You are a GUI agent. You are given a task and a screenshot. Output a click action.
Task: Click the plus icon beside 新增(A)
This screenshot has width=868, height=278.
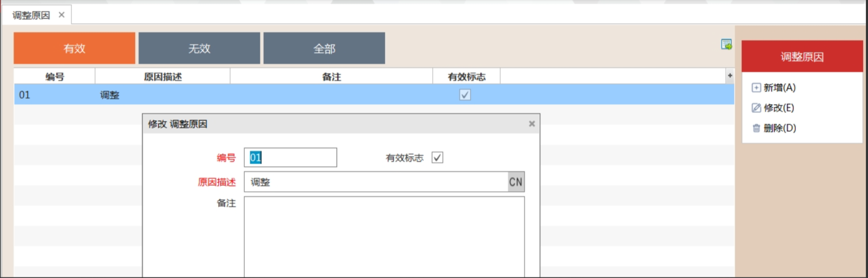[756, 87]
